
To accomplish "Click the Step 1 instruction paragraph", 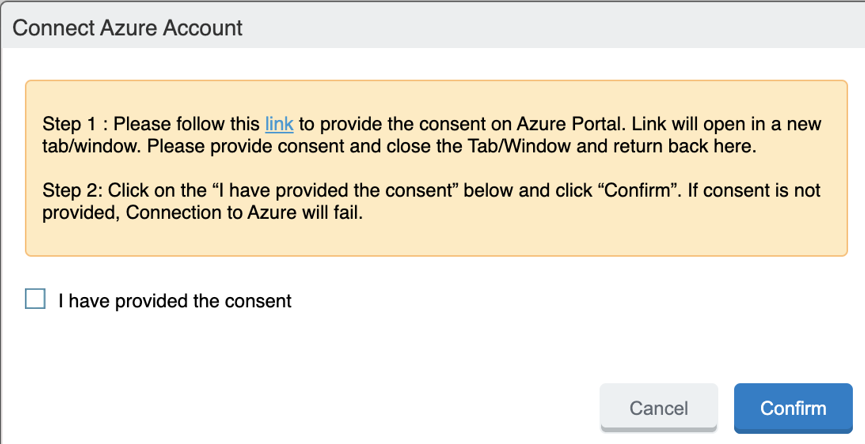I will pyautogui.click(x=430, y=136).
